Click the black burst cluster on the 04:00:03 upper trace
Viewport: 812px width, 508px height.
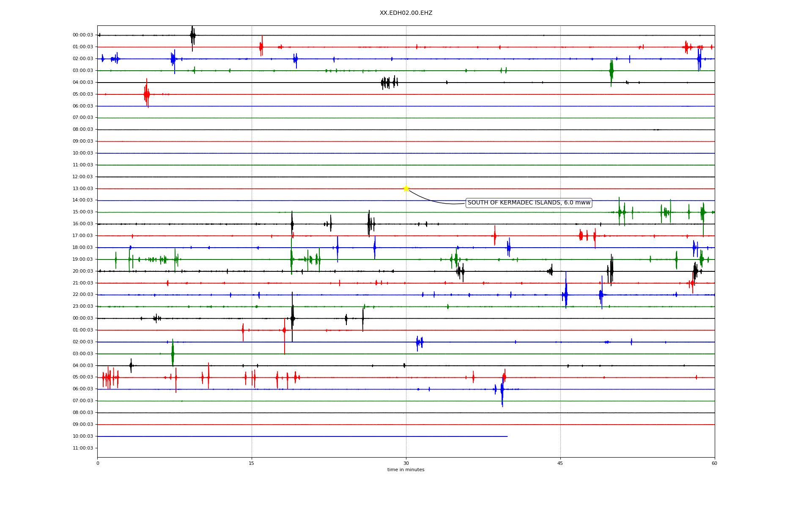(x=389, y=82)
